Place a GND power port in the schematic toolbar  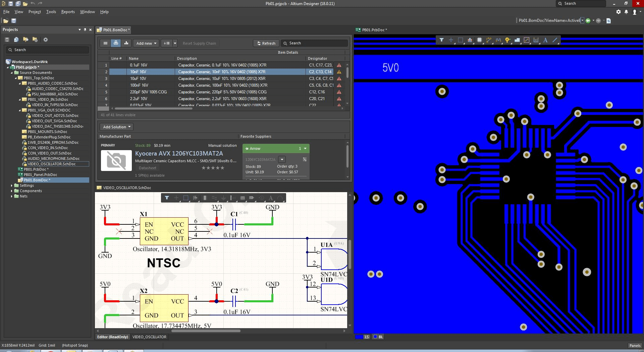click(x=223, y=198)
